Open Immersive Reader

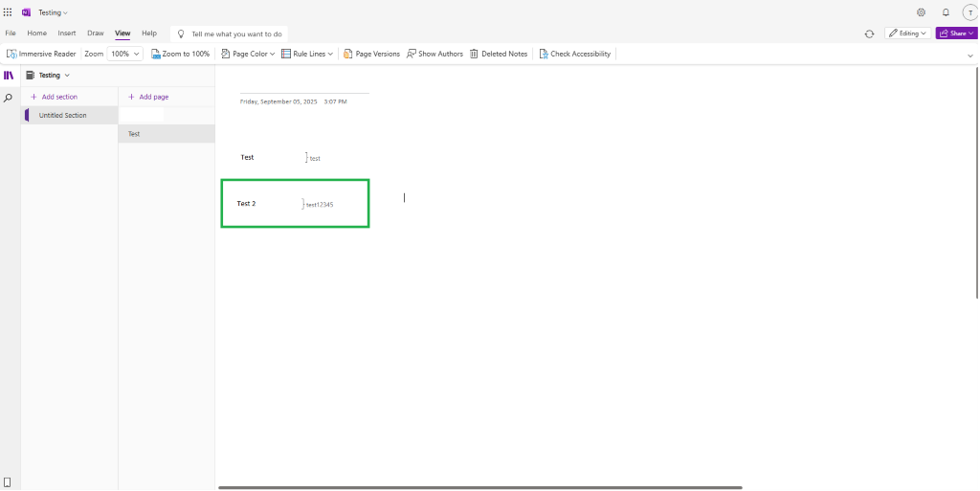(x=41, y=54)
